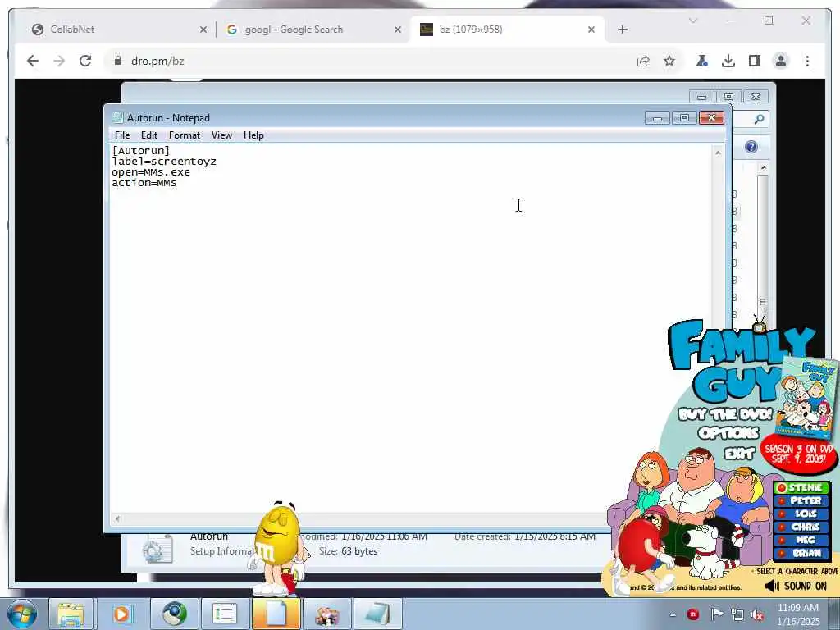Select the STEWIE character option
Viewport: 840px width, 630px height.
point(801,487)
